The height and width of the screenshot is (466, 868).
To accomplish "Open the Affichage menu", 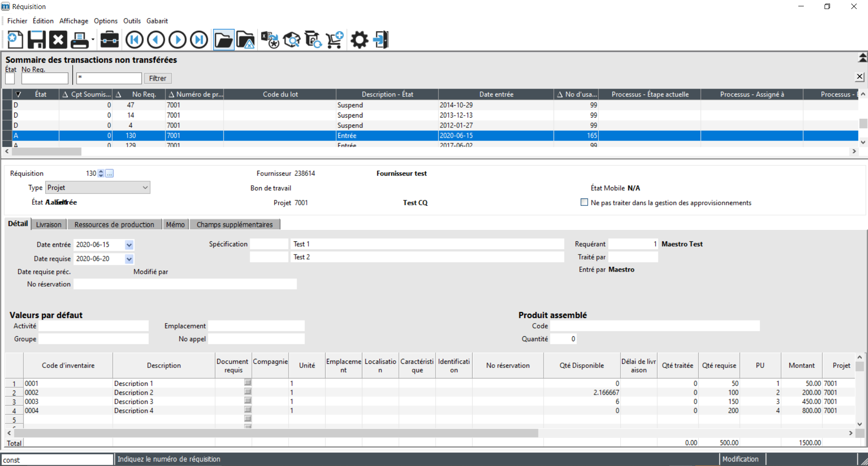I will pos(74,21).
